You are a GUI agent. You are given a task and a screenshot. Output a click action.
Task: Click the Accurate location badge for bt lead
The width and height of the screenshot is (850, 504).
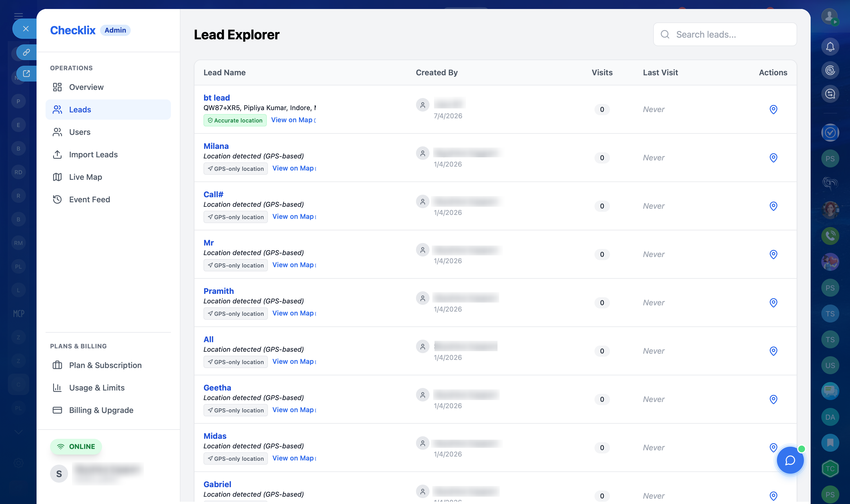pos(235,120)
